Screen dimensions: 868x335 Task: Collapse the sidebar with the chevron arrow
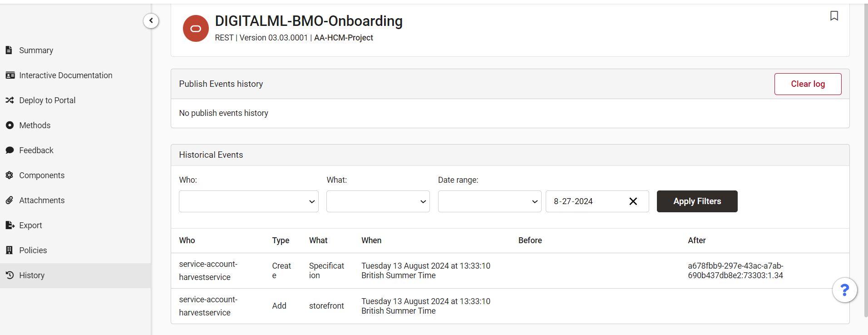[151, 21]
